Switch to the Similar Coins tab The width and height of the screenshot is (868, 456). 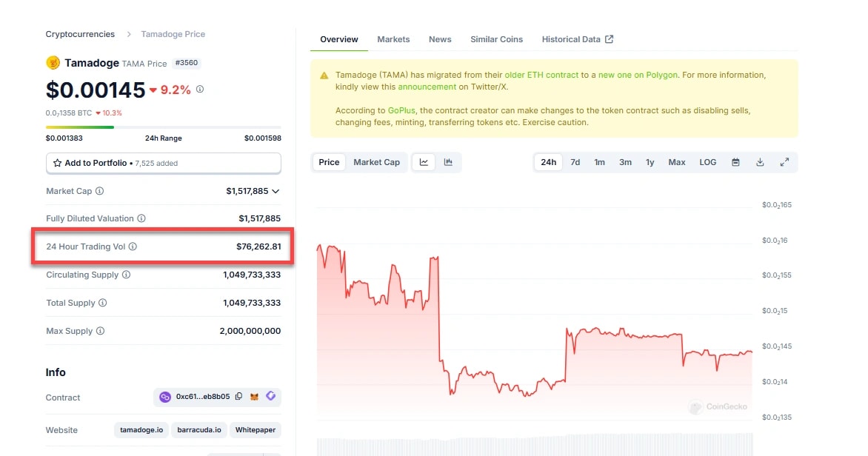point(496,39)
